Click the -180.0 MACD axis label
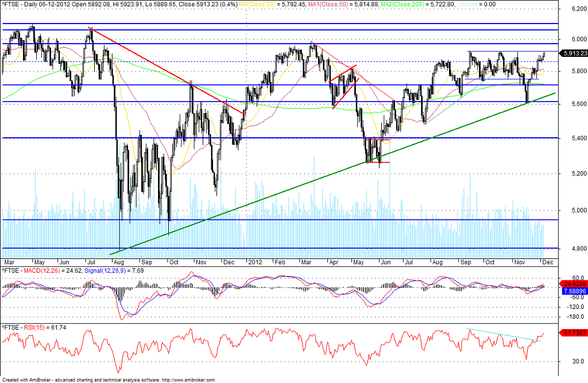Viewport: 588px width, 383px height. point(577,316)
